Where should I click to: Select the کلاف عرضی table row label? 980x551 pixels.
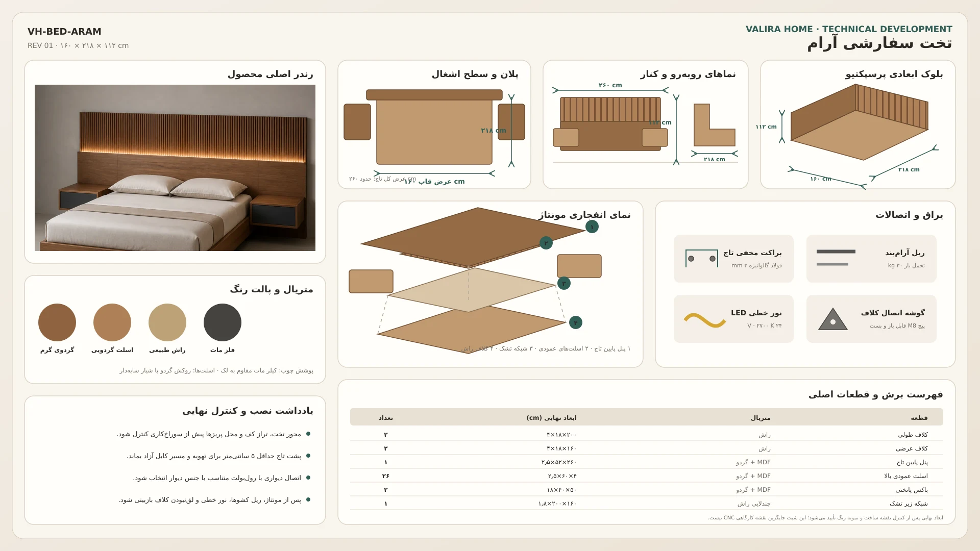(912, 448)
